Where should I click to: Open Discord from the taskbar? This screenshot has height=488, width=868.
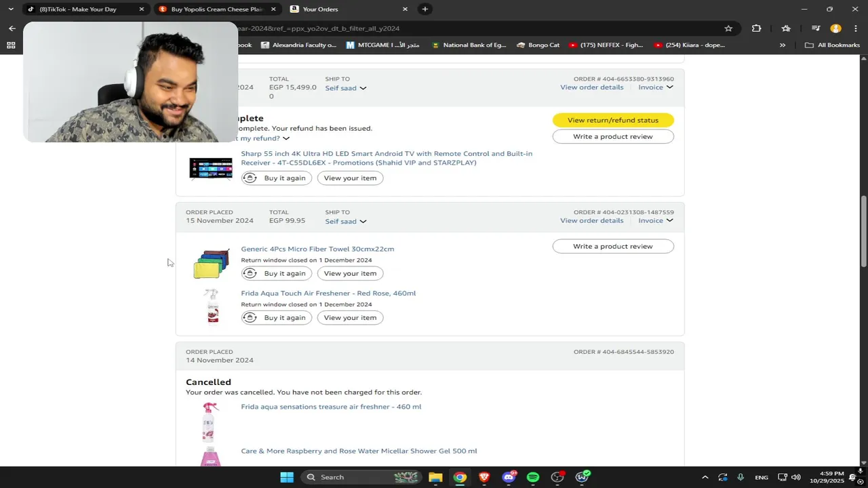(x=509, y=477)
